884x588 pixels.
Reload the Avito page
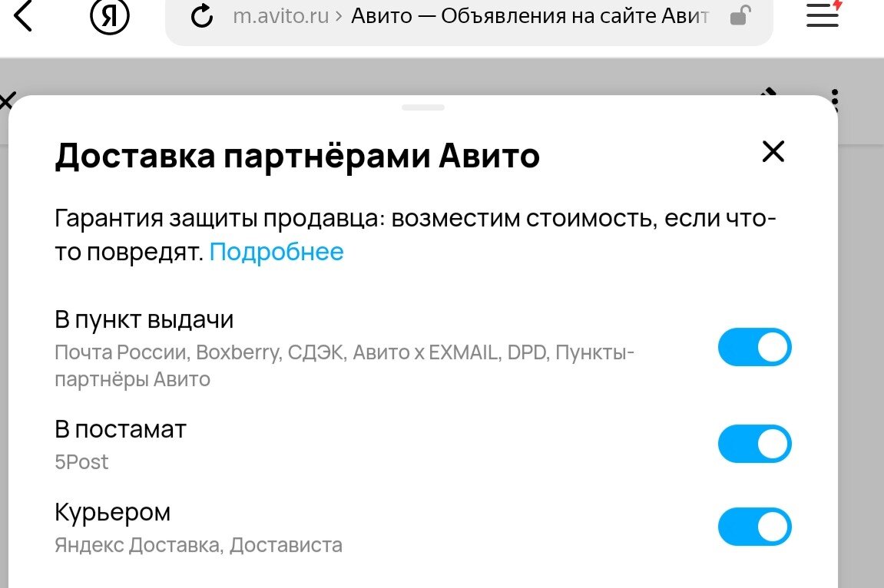point(202,16)
